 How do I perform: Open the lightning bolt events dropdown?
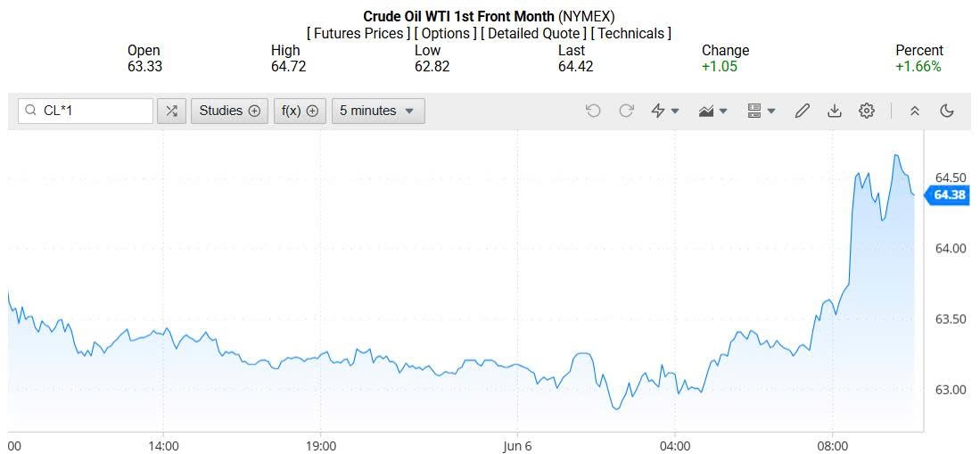tap(665, 111)
